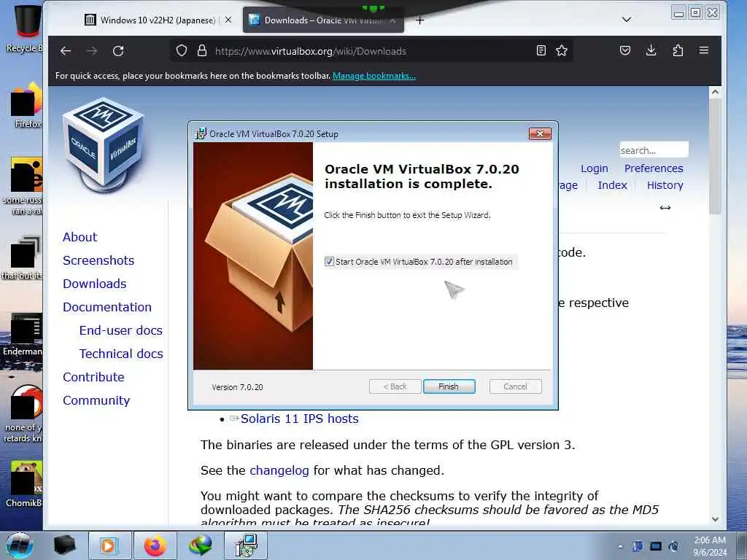The width and height of the screenshot is (747, 560).
Task: Open Technical docs sidebar link
Action: click(121, 354)
